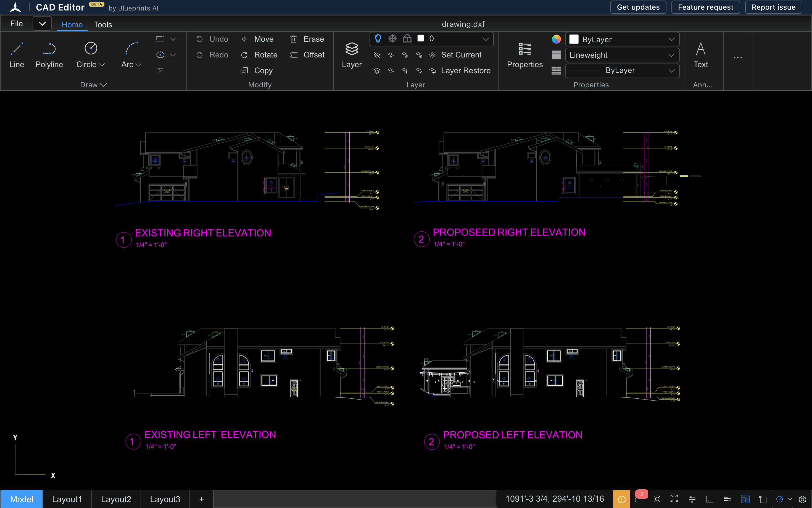Switch to the Layout1 tab
This screenshot has height=508, width=812.
coord(67,499)
